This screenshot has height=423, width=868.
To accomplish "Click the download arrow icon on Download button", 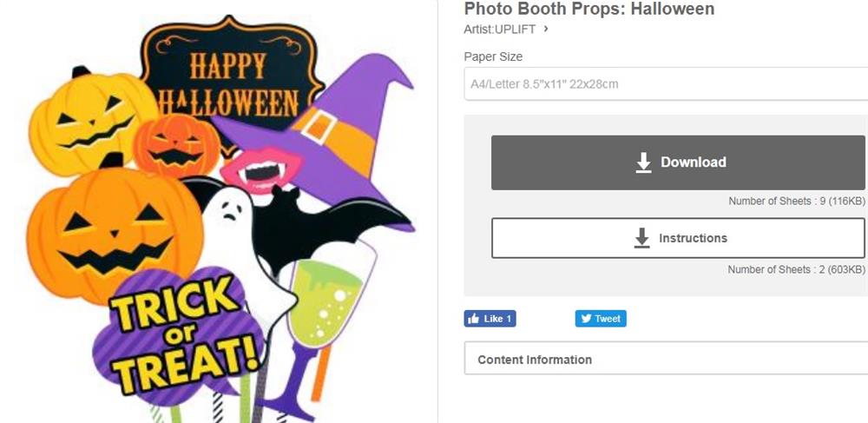I will tap(643, 162).
